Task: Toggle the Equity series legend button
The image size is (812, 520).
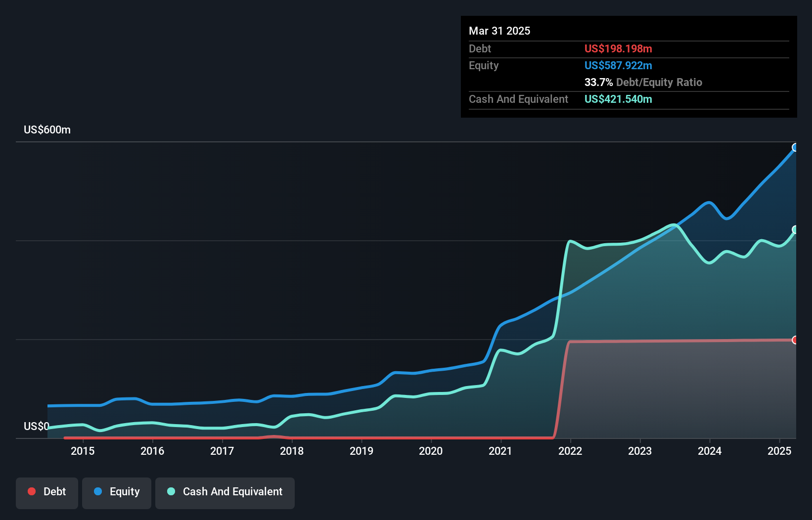Action: click(x=117, y=493)
